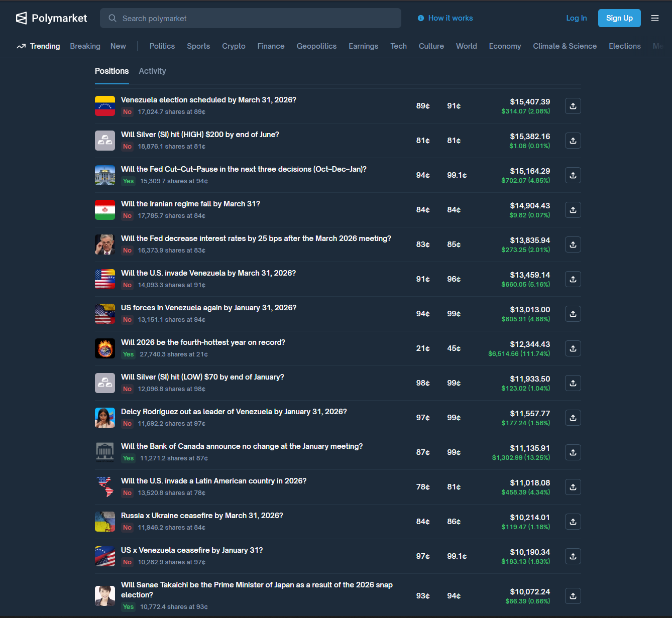Viewport: 672px width, 618px height.
Task: Click the Log In link
Action: 576,18
